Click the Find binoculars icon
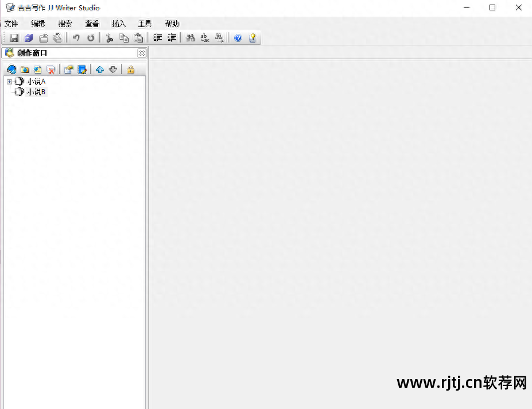Screen dimensions: 532x409 pyautogui.click(x=191, y=38)
